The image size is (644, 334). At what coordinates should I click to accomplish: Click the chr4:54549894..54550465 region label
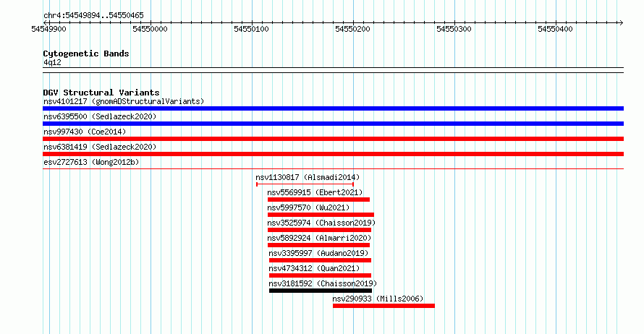(x=93, y=15)
